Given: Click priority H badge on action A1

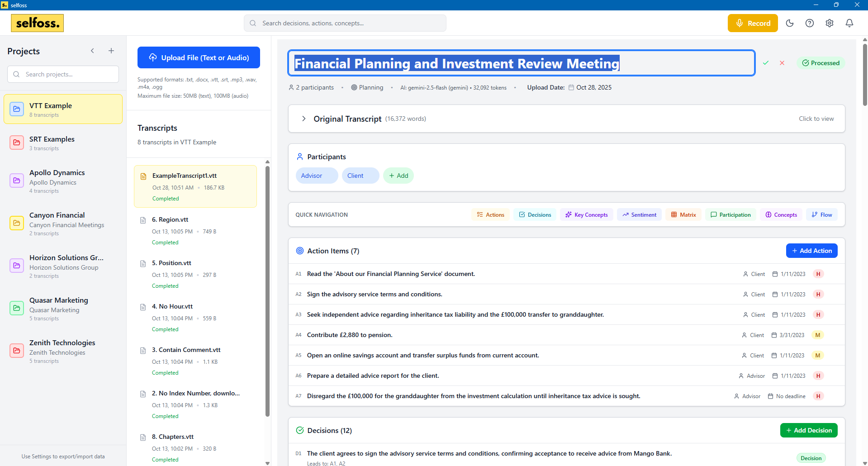Looking at the screenshot, I should click(x=818, y=274).
